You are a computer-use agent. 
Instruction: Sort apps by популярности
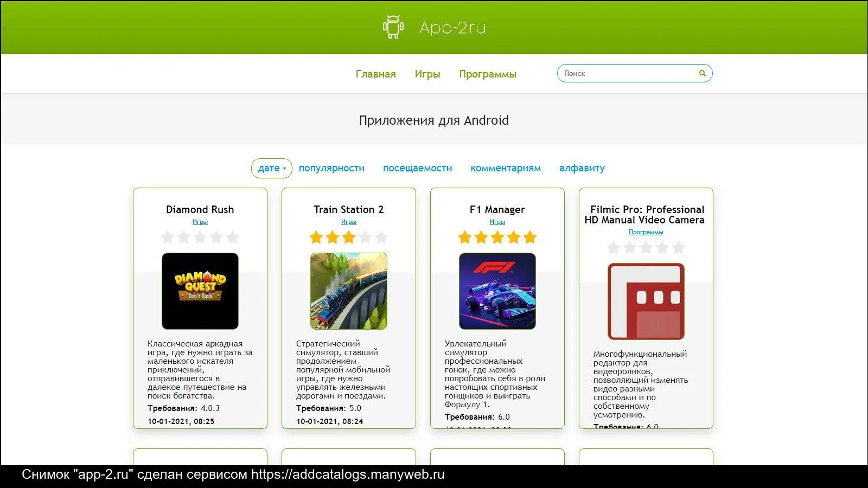pos(331,168)
